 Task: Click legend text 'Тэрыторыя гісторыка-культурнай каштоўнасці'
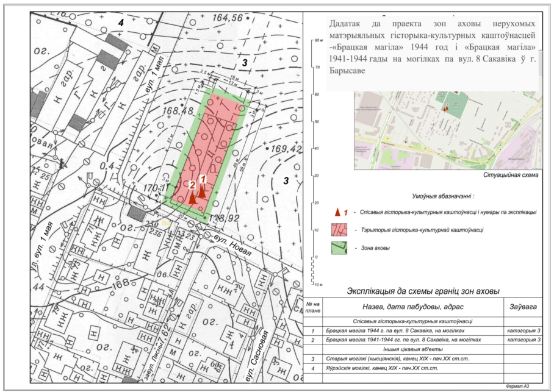coord(422,230)
